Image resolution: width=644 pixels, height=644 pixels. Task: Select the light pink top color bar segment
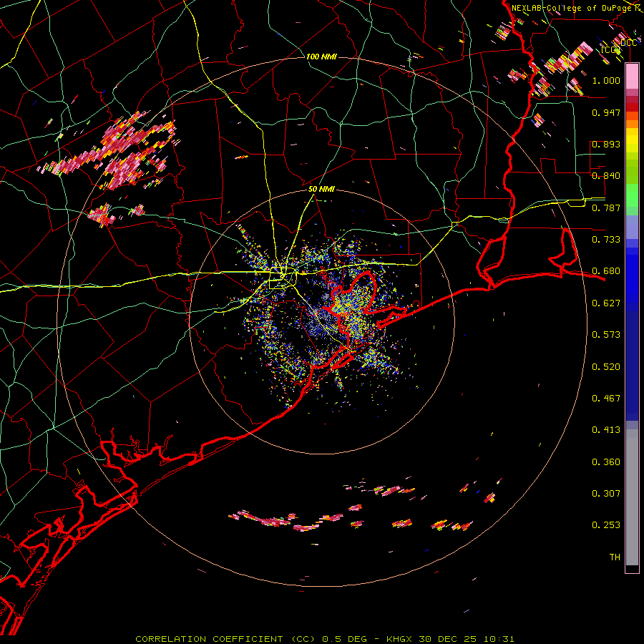pyautogui.click(x=632, y=77)
